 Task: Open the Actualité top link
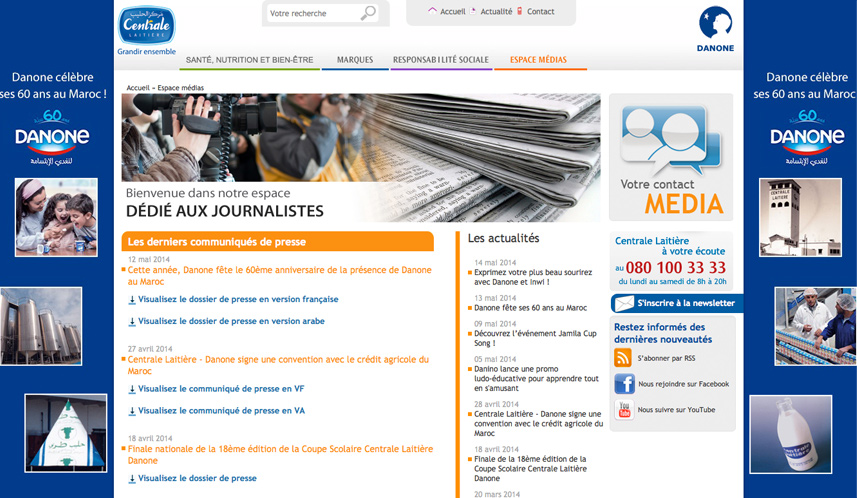pos(496,11)
